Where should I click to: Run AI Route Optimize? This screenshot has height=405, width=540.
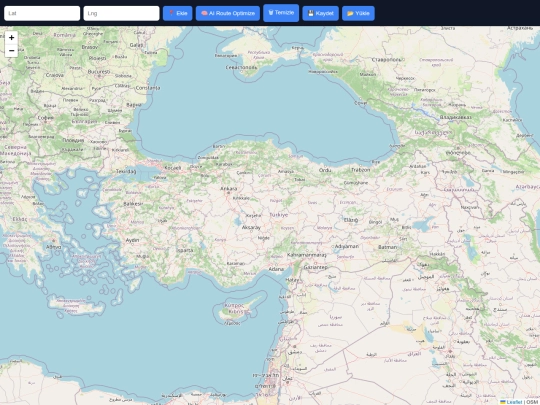[228, 13]
